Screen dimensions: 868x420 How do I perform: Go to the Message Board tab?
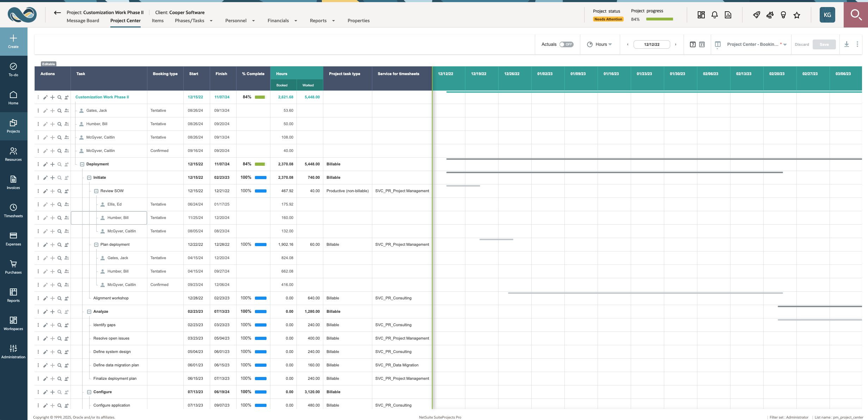[83, 21]
